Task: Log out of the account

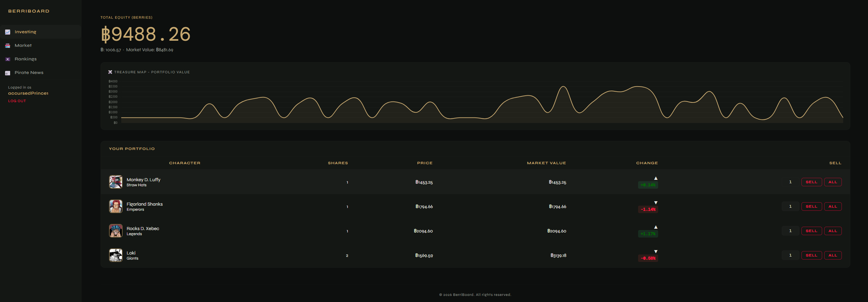Action: pos(17,101)
